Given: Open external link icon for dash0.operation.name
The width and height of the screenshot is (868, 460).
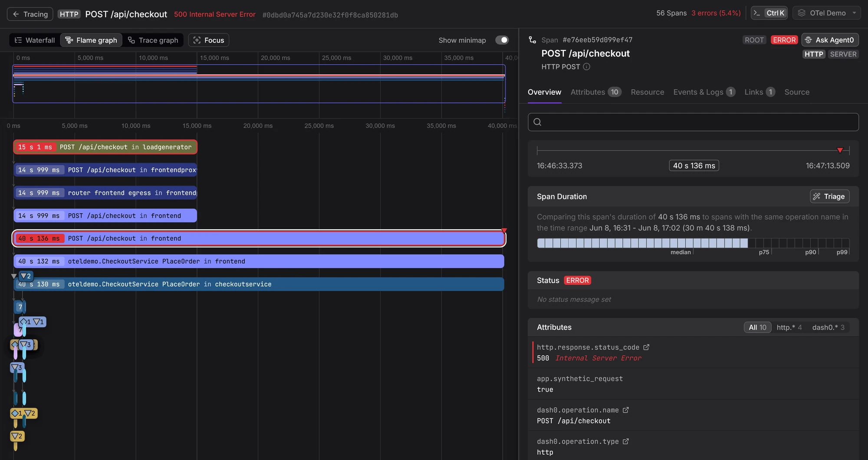Looking at the screenshot, I should click(x=625, y=410).
